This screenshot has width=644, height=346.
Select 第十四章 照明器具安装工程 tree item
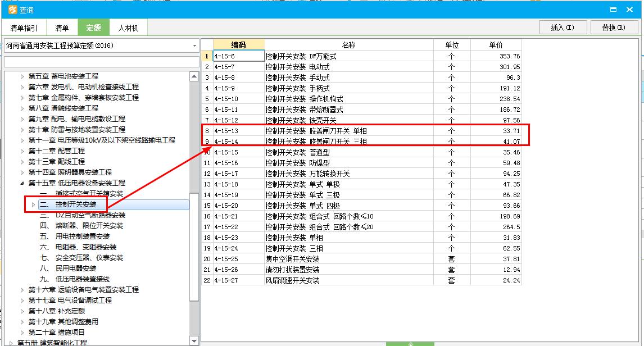coord(70,172)
